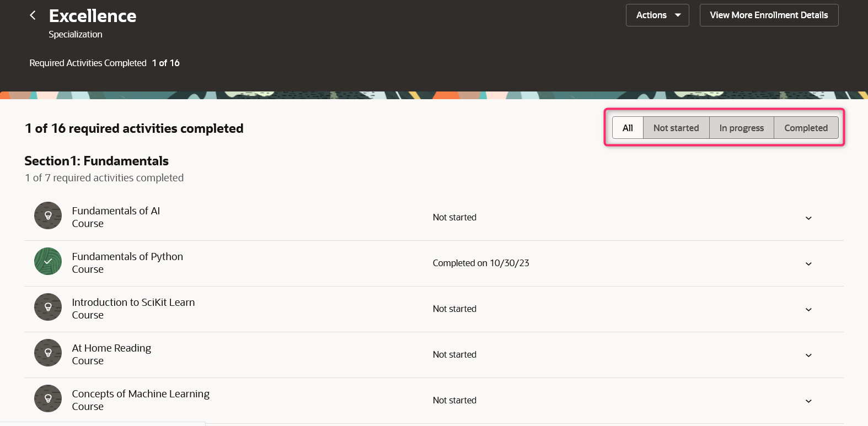868x426 pixels.
Task: Open the Actions menu
Action: (657, 15)
